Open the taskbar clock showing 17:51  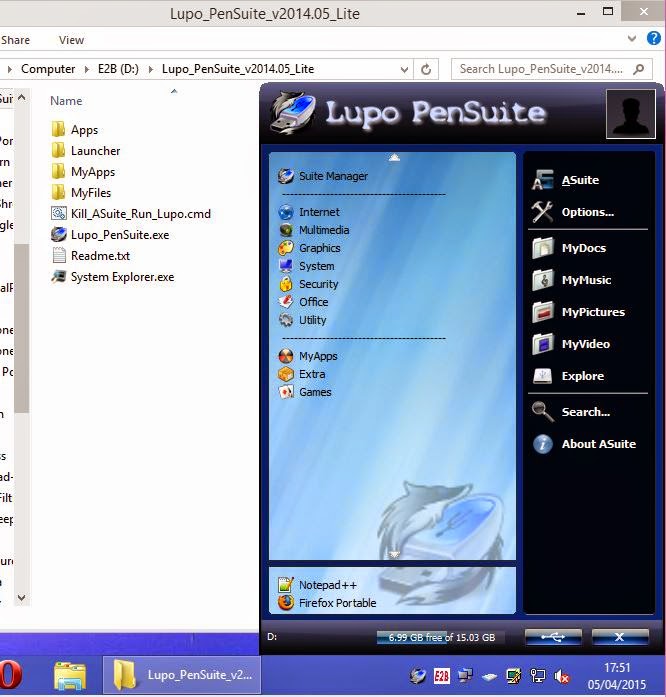(616, 676)
